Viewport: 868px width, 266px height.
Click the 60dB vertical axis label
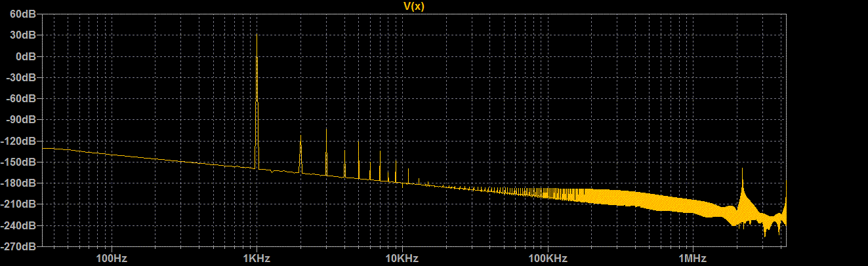(x=23, y=14)
